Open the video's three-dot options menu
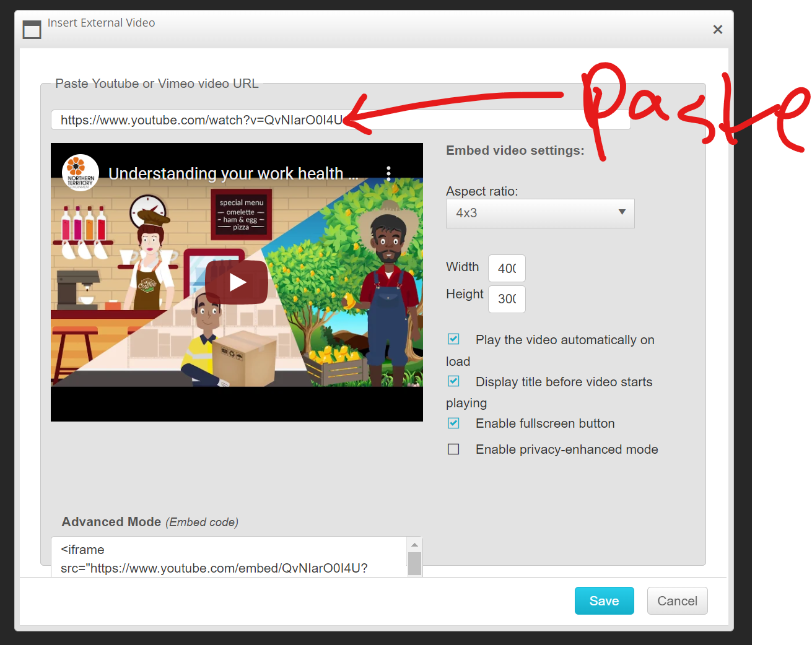This screenshot has height=645, width=812. [x=388, y=173]
